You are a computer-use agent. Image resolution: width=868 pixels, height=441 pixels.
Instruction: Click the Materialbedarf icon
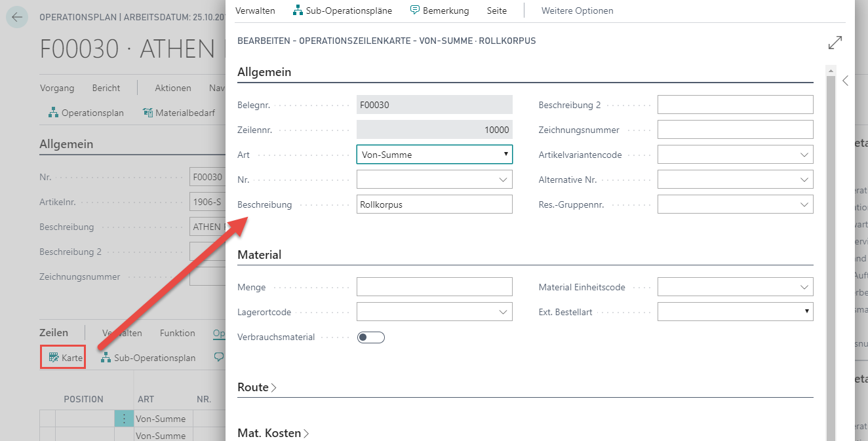coord(148,113)
